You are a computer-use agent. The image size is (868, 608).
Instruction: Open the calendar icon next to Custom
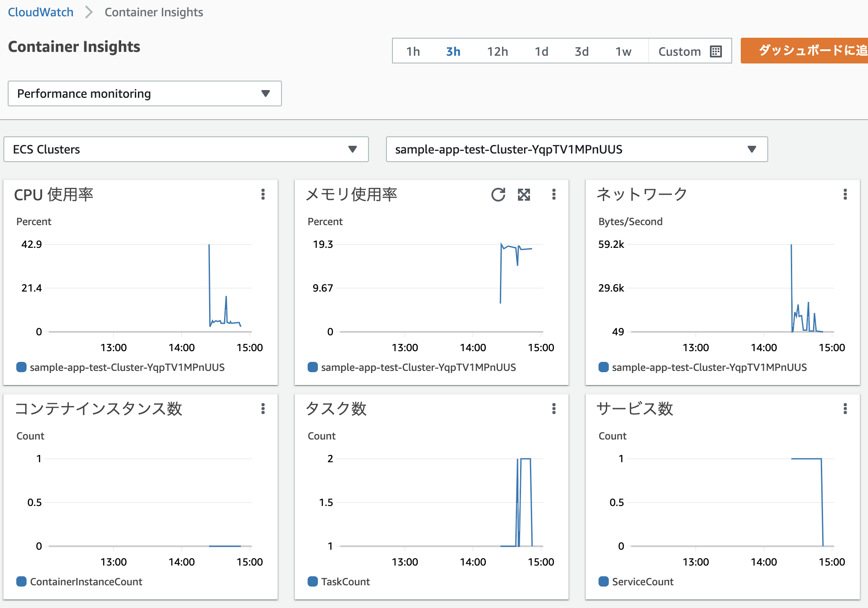pos(715,51)
